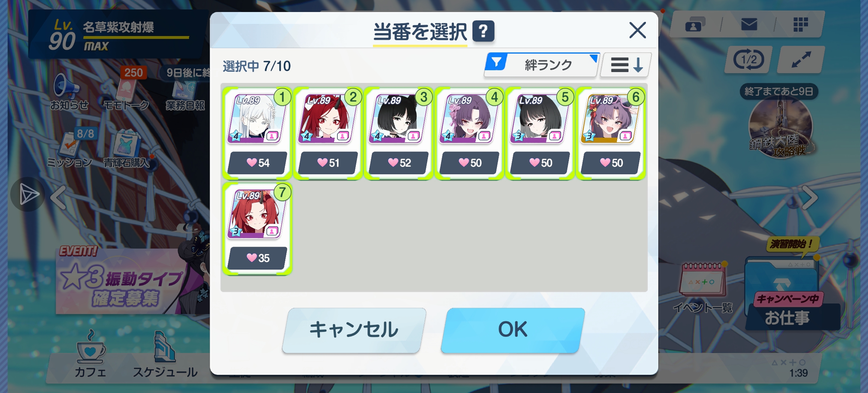Click the fullscreen expand arrows icon

[x=801, y=60]
